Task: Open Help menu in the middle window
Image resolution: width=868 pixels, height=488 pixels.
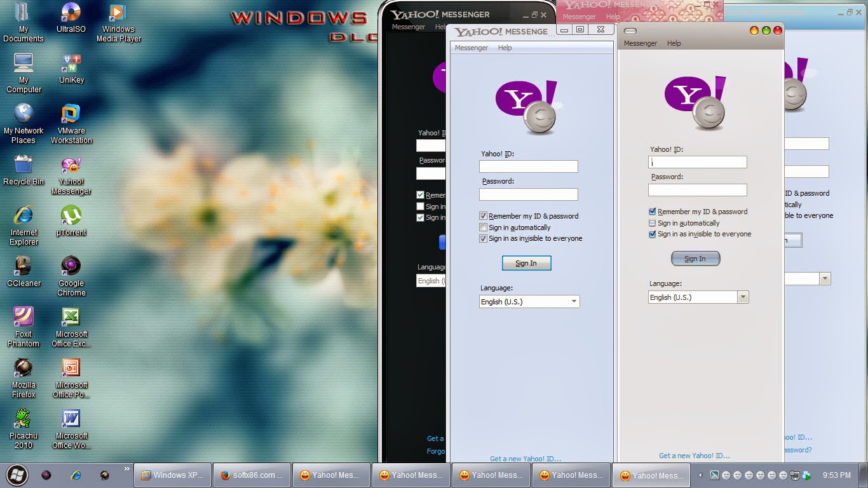Action: (505, 48)
